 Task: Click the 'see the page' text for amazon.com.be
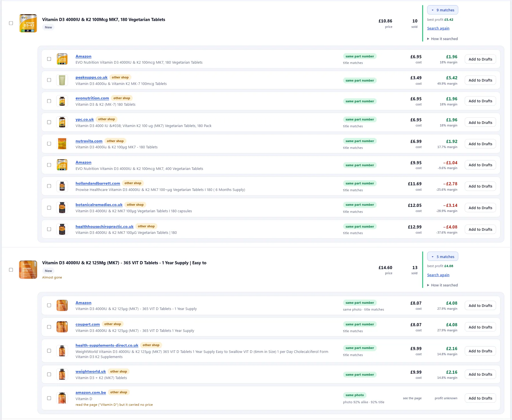coord(412,398)
